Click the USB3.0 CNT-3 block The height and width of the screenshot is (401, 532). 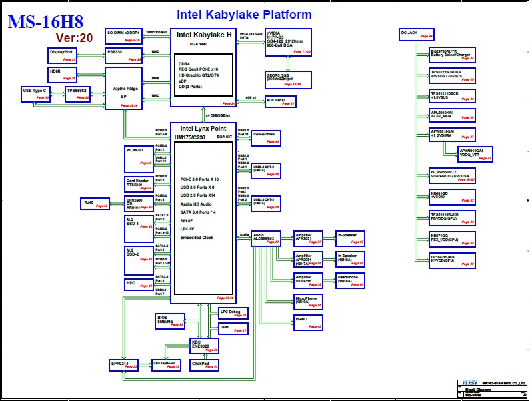click(266, 204)
